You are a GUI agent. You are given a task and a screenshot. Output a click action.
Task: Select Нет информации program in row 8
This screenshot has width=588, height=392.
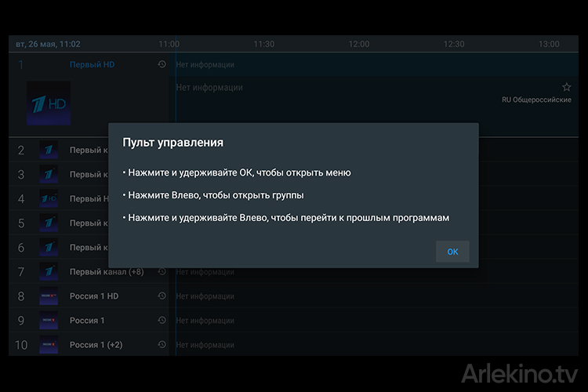tap(205, 296)
